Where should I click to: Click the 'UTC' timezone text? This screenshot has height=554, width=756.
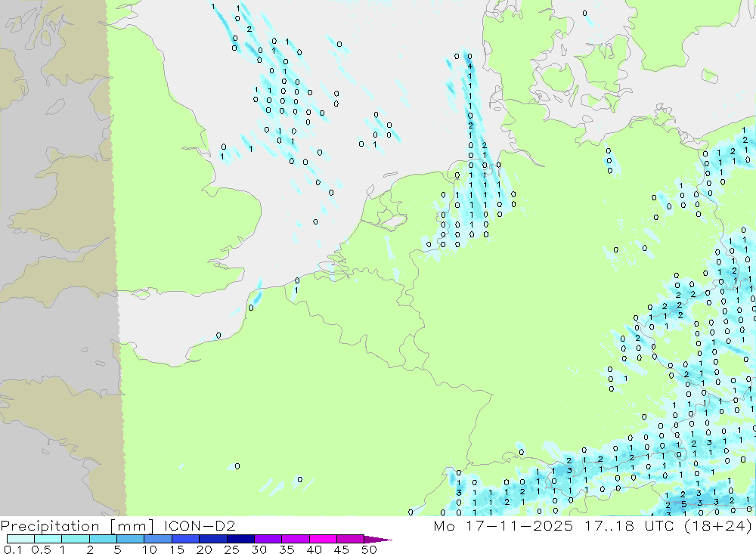coord(658,525)
